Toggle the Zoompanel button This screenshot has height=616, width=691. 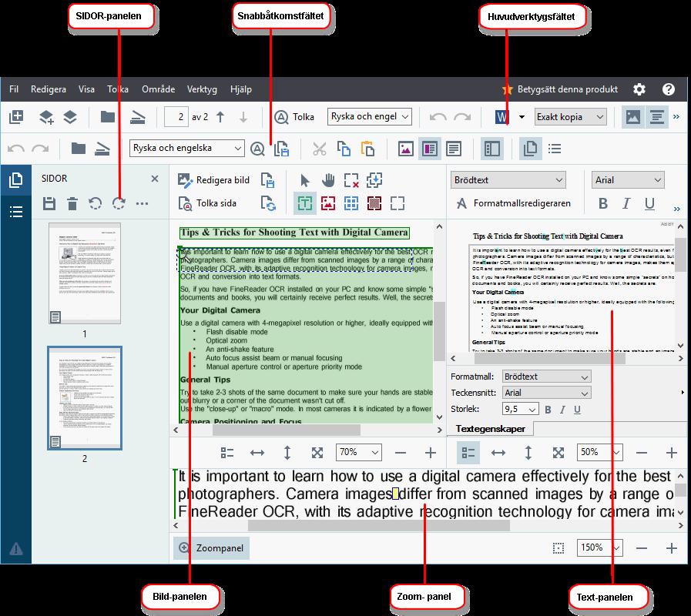pyautogui.click(x=212, y=548)
